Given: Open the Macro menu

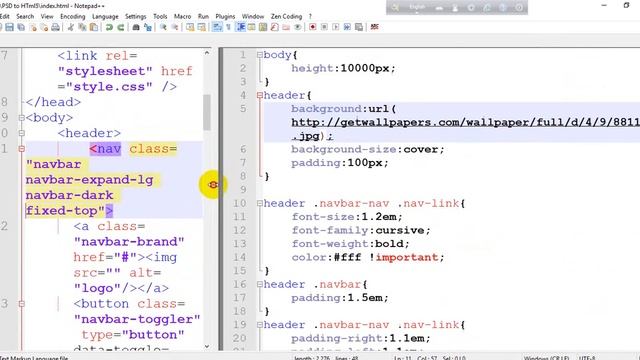Looking at the screenshot, I should (x=182, y=16).
